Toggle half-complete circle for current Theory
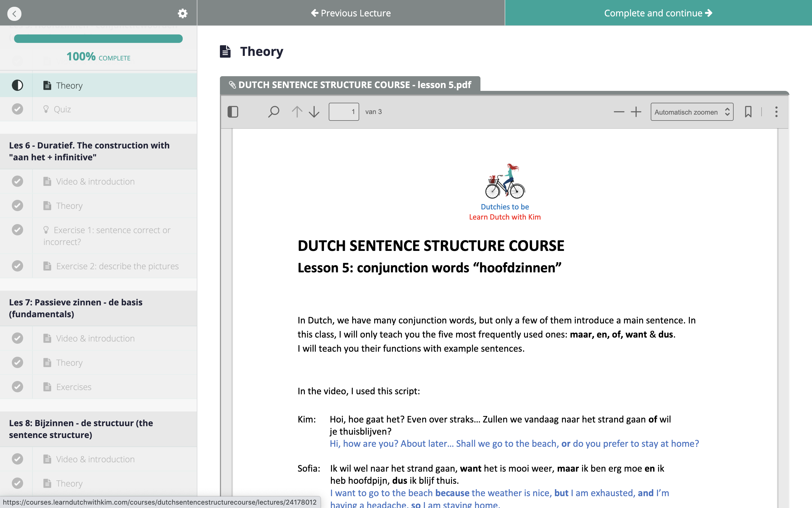The image size is (812, 508). [17, 85]
